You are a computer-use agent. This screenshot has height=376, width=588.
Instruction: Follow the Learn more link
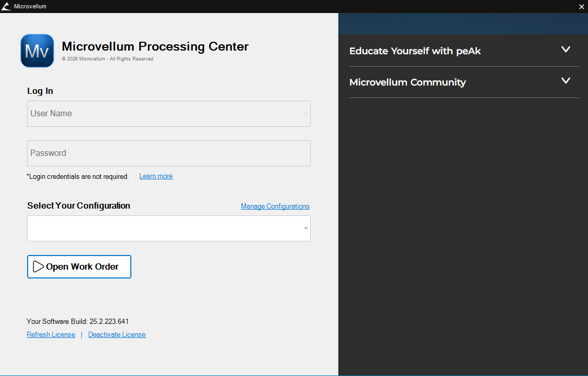(x=156, y=176)
